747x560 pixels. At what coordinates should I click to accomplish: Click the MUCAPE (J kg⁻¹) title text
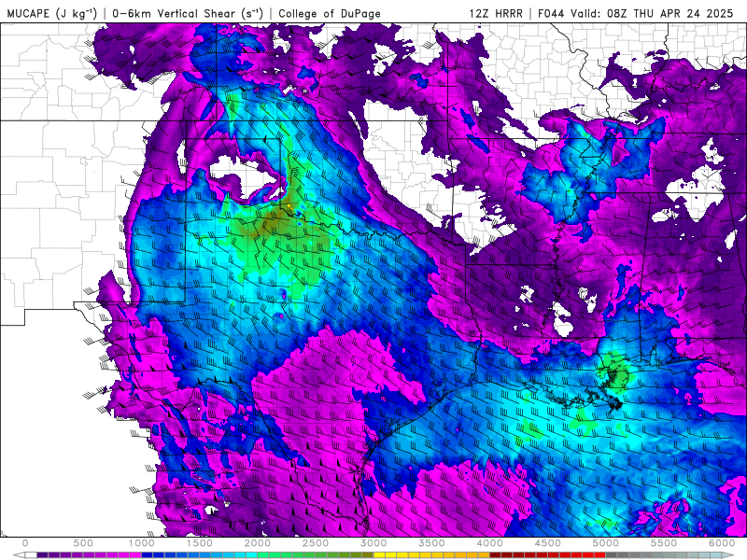[52, 13]
